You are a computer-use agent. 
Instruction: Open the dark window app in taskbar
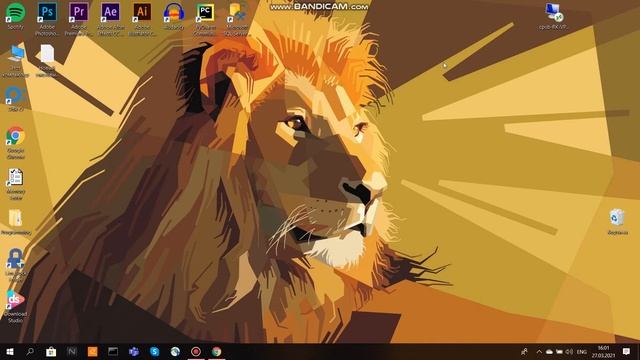coord(113,351)
